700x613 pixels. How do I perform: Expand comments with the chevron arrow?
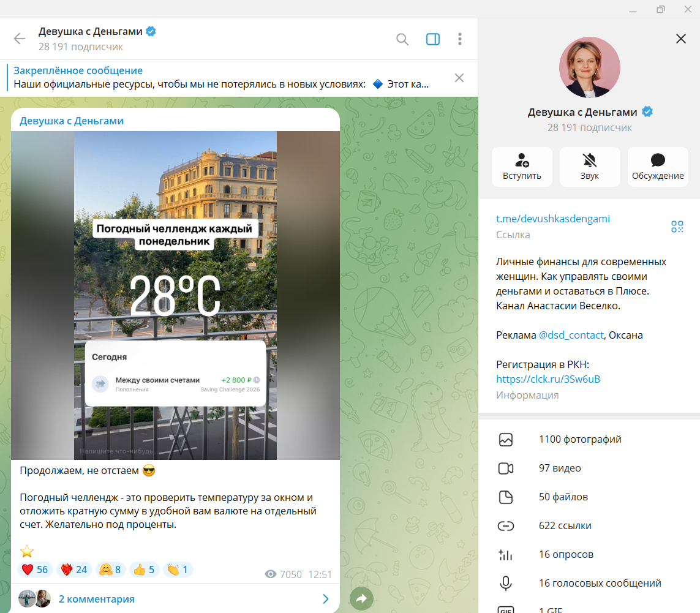(326, 599)
